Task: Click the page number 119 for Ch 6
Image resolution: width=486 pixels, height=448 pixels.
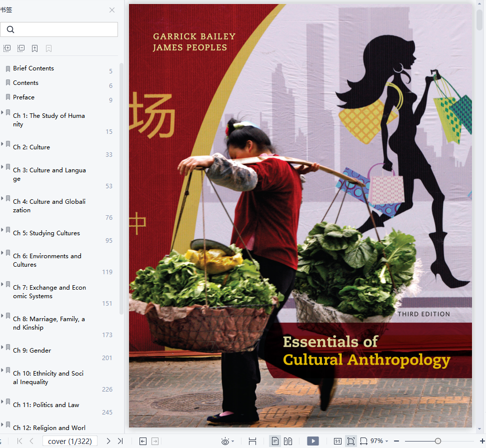Action: coord(107,272)
